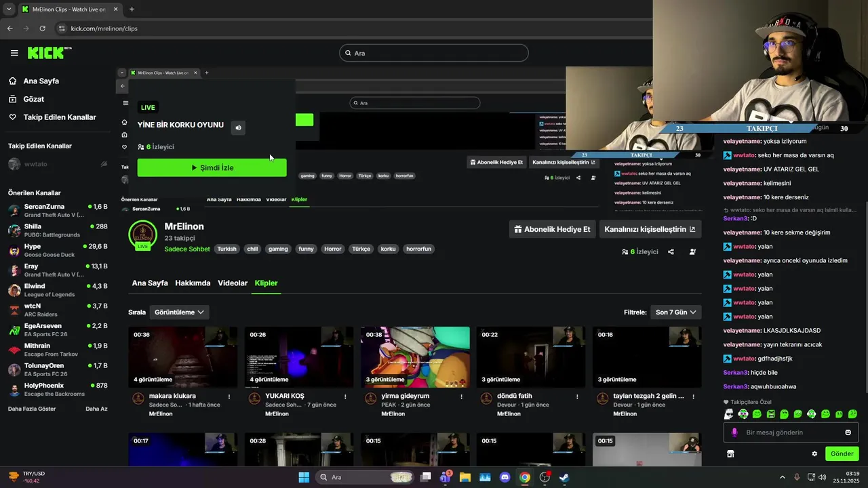This screenshot has height=488, width=868.
Task: Open Steam from the taskbar
Action: click(564, 477)
